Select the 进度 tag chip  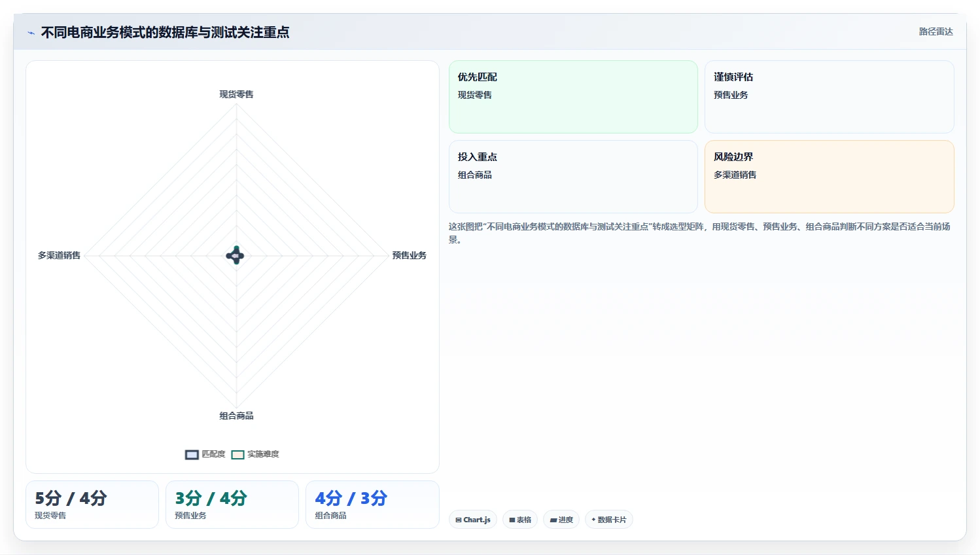point(561,520)
